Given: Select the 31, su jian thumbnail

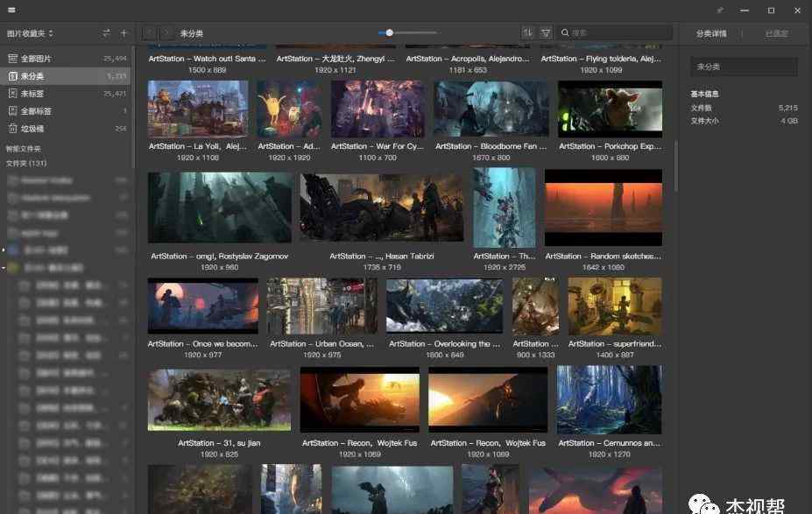Looking at the screenshot, I should pyautogui.click(x=219, y=400).
